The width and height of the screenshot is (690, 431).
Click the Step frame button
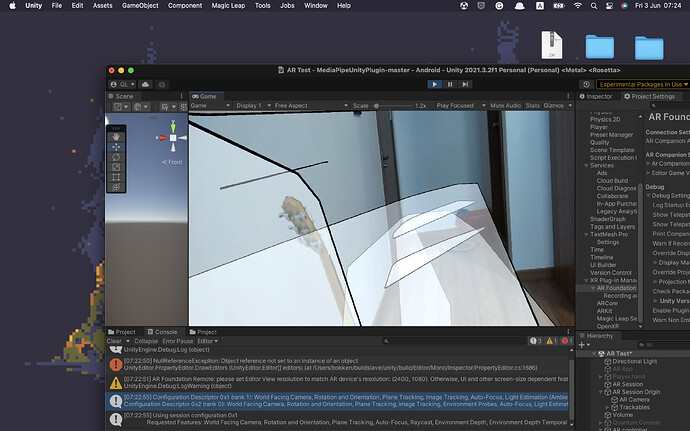pyautogui.click(x=465, y=85)
